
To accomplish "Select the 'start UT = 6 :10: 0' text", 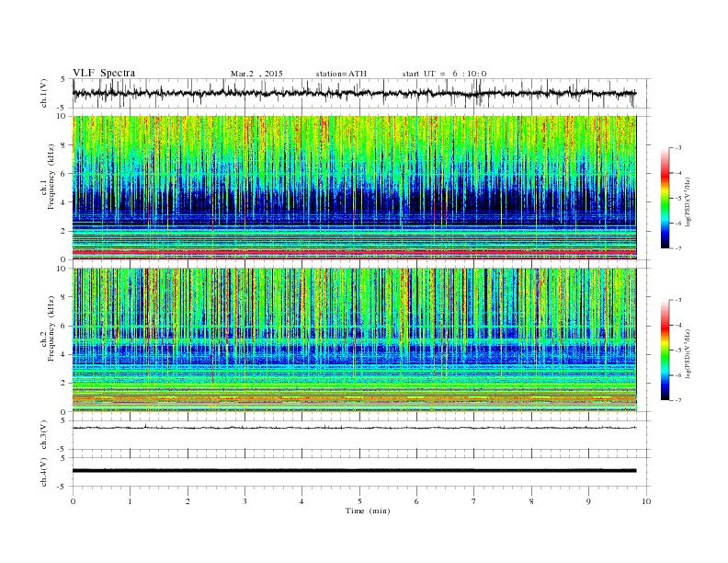I will [444, 74].
